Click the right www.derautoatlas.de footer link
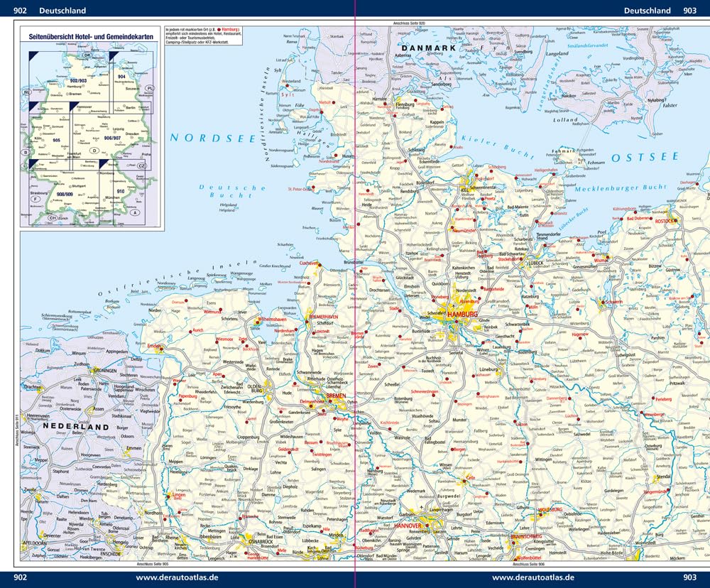This screenshot has height=588, width=710. 532,577
